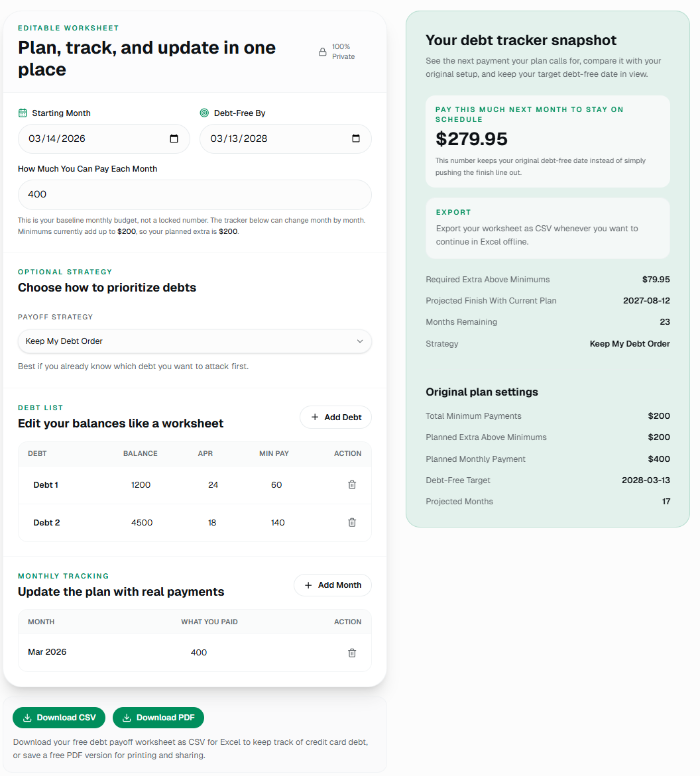Click the calendar icon beside Starting Month label

22,113
